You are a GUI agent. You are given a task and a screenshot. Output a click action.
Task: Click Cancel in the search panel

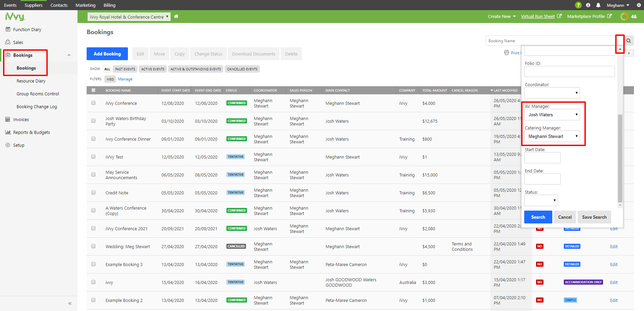click(565, 217)
